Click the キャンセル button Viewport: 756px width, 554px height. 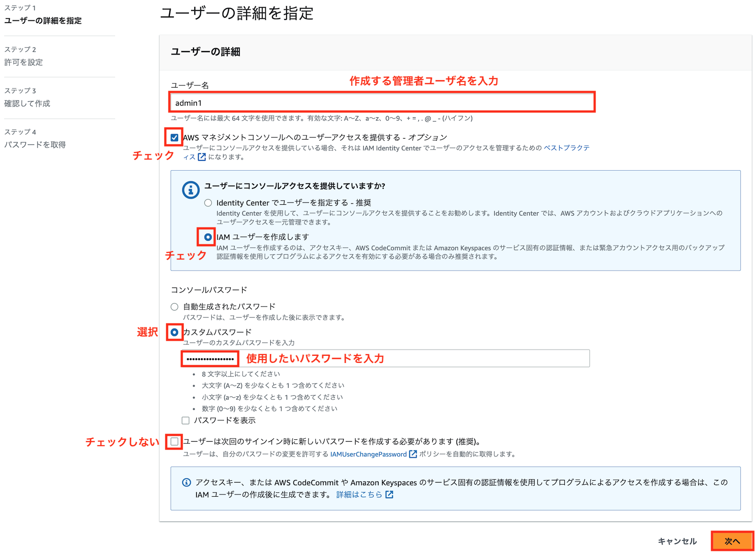pyautogui.click(x=677, y=541)
